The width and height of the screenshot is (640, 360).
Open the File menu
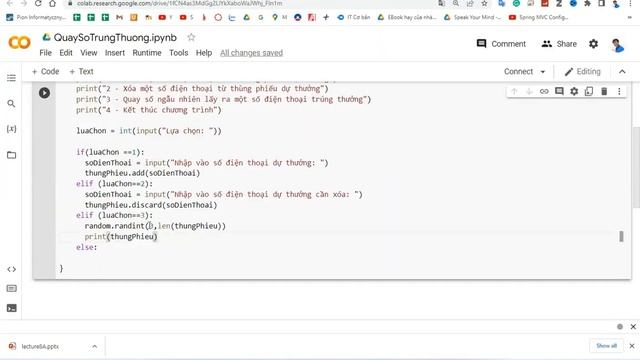(x=45, y=53)
